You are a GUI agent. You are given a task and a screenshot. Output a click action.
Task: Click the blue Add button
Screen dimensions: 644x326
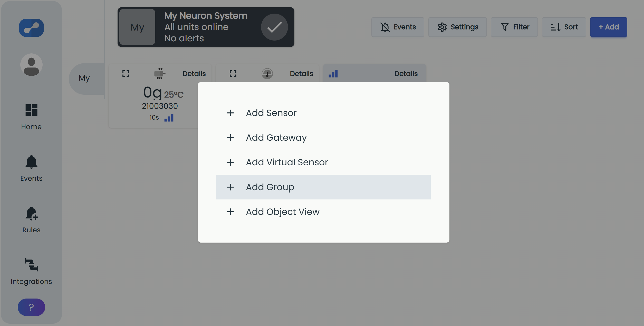609,27
